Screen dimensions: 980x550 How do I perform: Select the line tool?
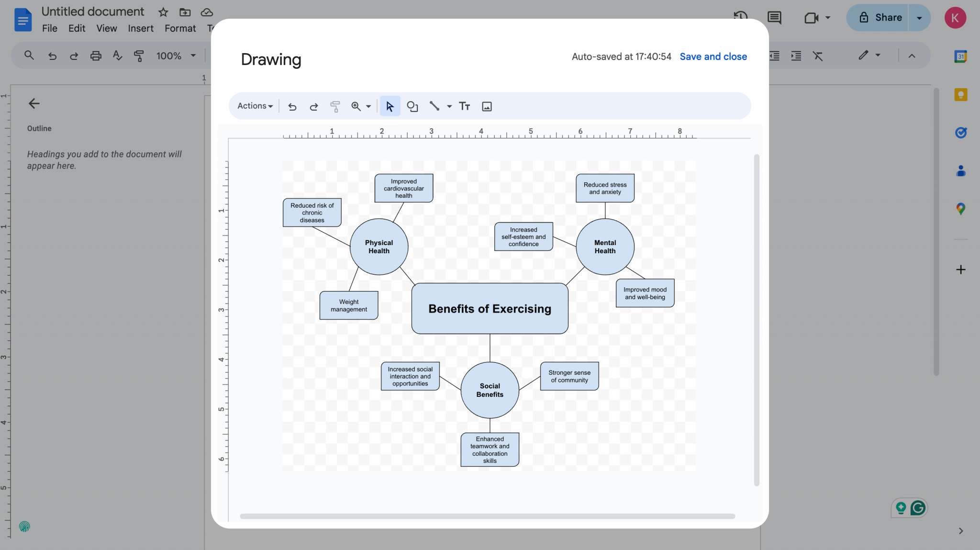pos(434,106)
